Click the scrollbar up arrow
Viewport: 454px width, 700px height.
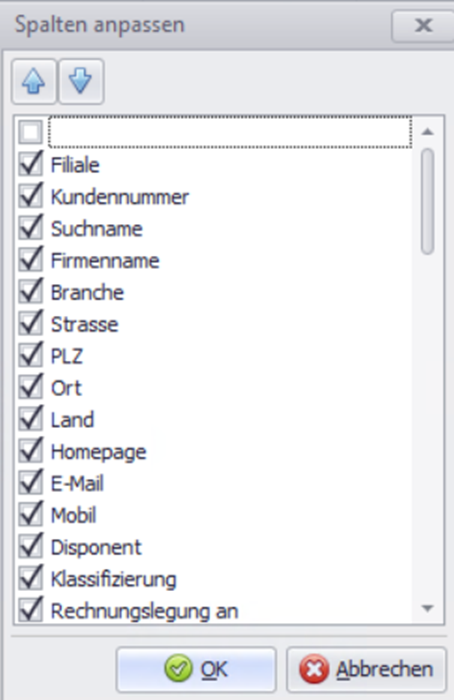pos(428,132)
